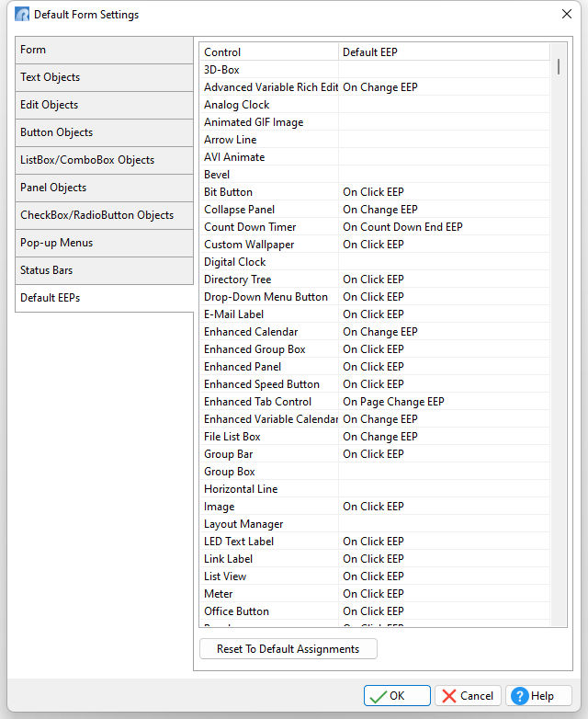Select the Image control row
This screenshot has height=719, width=588.
[x=375, y=507]
